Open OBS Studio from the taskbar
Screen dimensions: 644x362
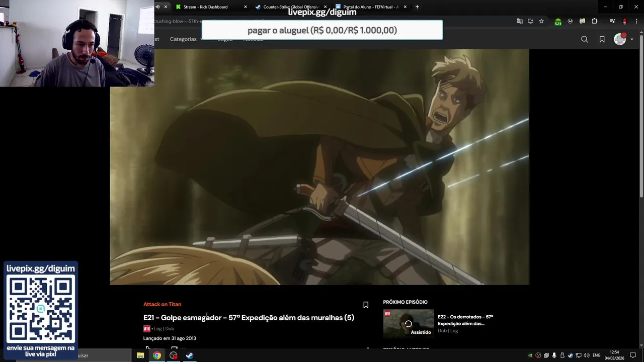(174, 355)
